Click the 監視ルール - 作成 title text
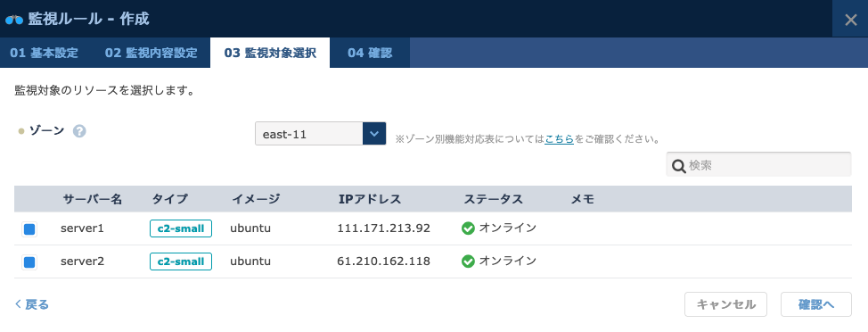This screenshot has width=868, height=332. click(x=88, y=20)
